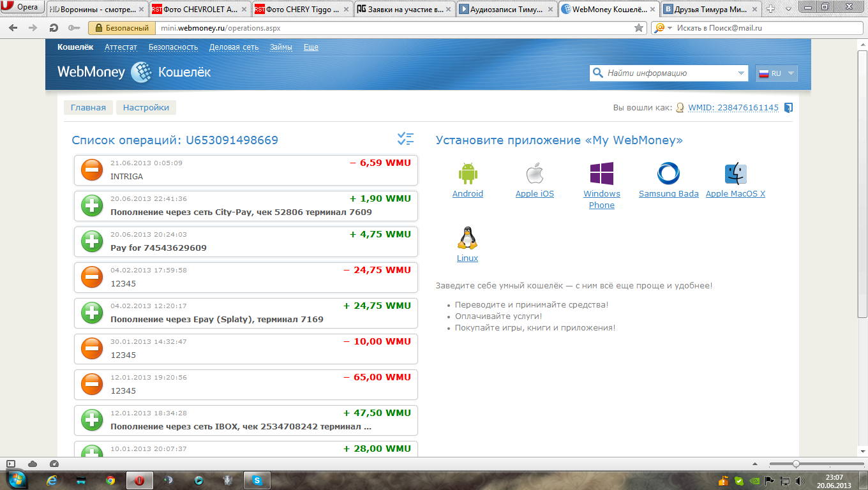Click the 04.02.2013 17:59:58 timestamp
868x490 pixels.
point(149,271)
